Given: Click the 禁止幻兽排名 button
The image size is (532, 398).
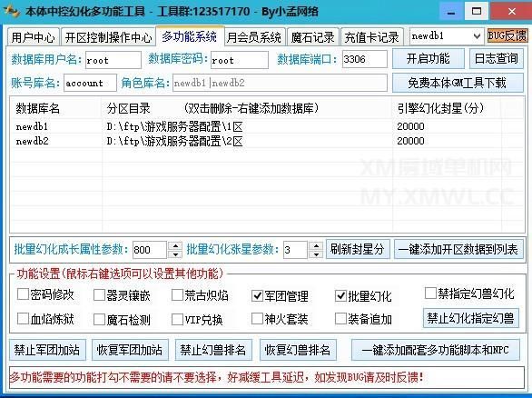Looking at the screenshot, I should click(213, 350).
